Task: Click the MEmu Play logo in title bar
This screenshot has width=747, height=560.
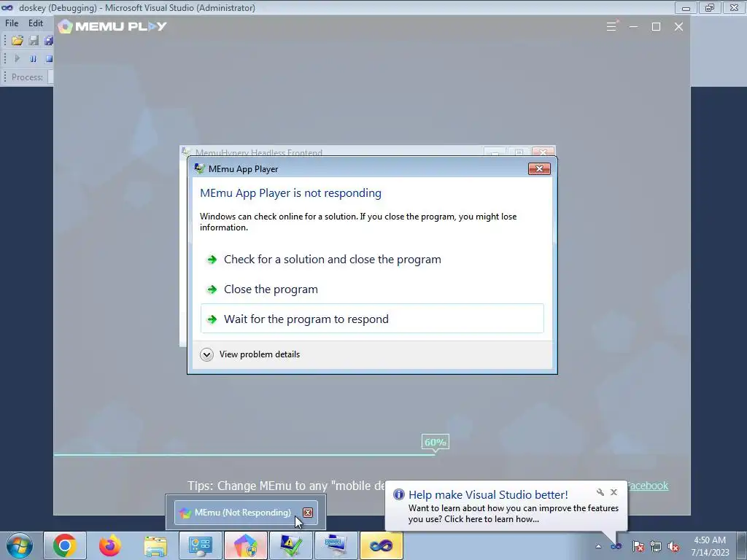Action: [x=112, y=27]
